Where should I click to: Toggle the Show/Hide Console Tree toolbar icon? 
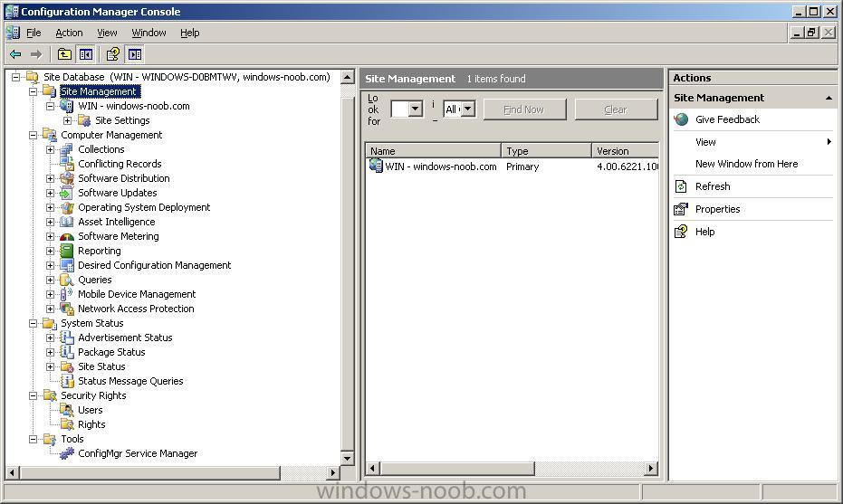(86, 54)
